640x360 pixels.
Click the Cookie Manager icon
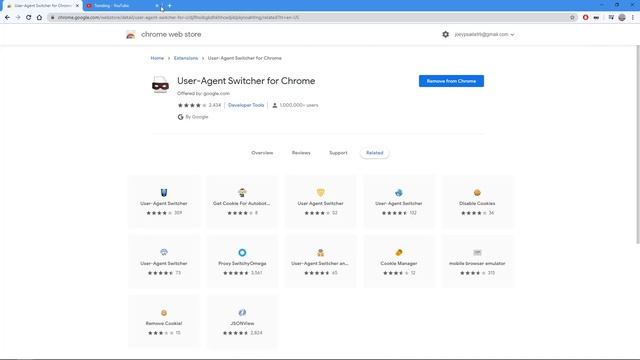coord(399,252)
